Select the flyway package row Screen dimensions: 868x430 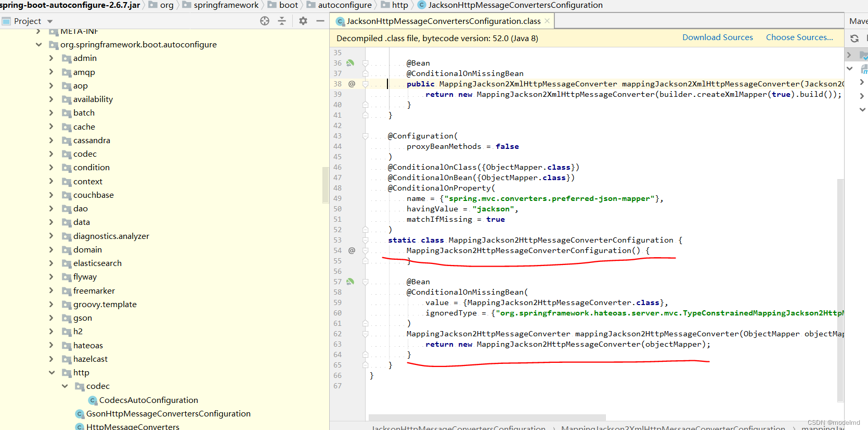(164, 277)
